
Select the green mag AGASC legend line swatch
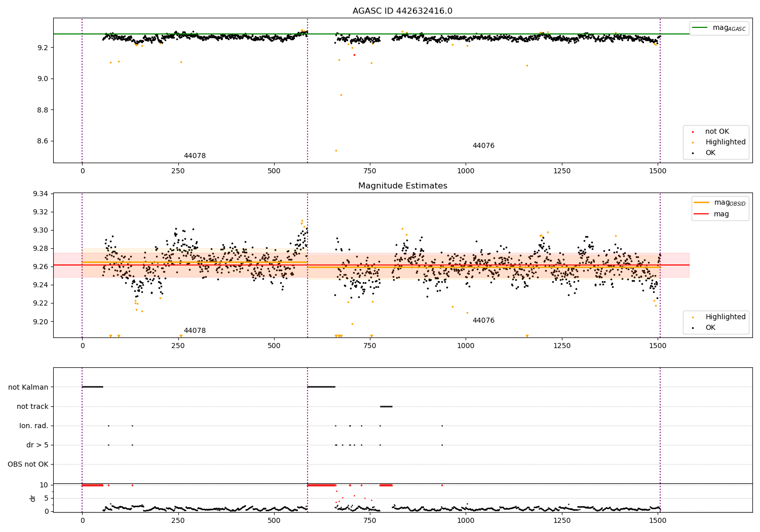[x=700, y=28]
